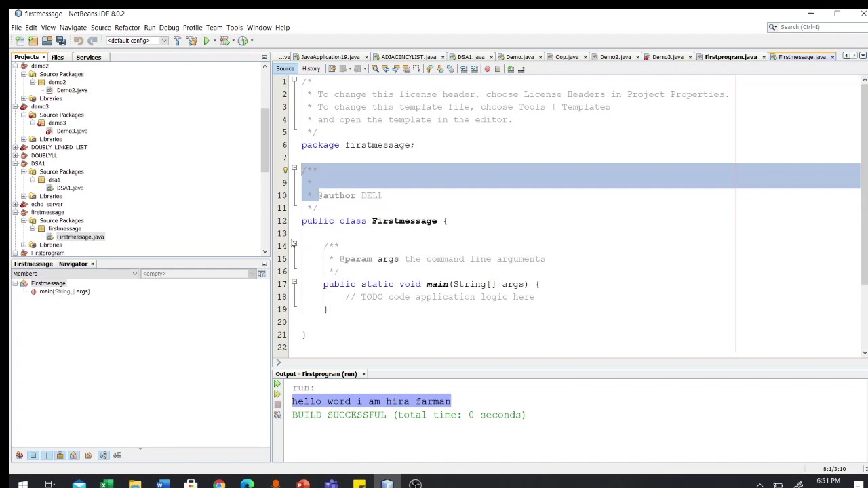
Task: Open the Navigate menu
Action: (x=73, y=28)
